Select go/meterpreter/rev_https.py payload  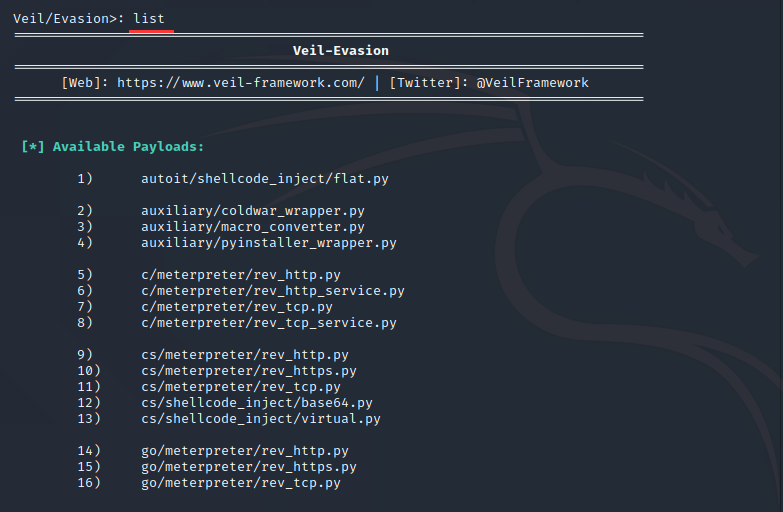pyautogui.click(x=249, y=467)
